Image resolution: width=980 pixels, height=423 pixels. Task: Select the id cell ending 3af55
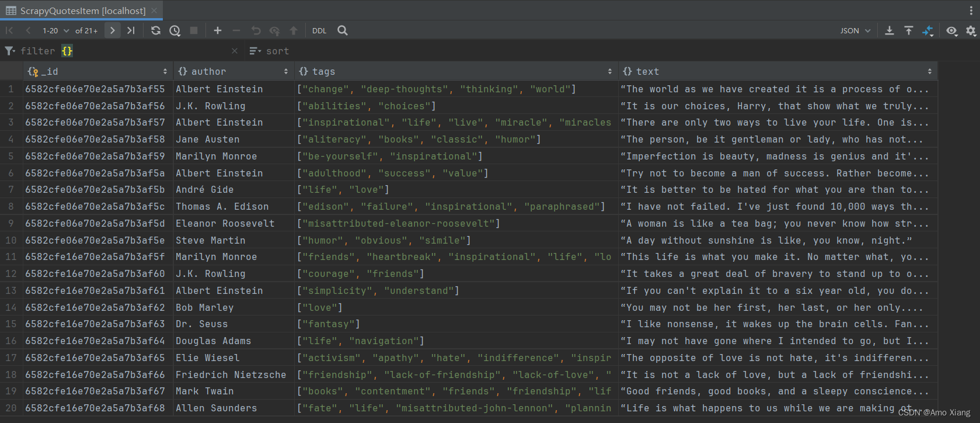coord(98,89)
